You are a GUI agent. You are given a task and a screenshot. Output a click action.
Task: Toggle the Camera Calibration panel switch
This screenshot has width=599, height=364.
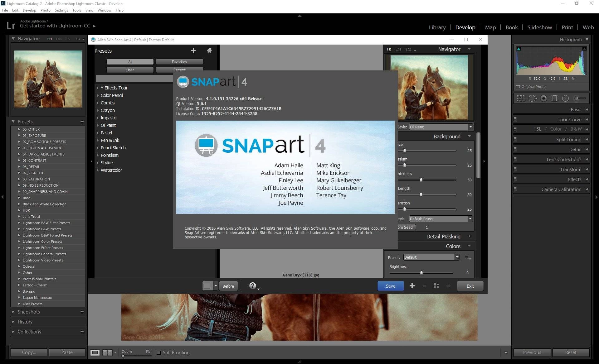point(515,189)
